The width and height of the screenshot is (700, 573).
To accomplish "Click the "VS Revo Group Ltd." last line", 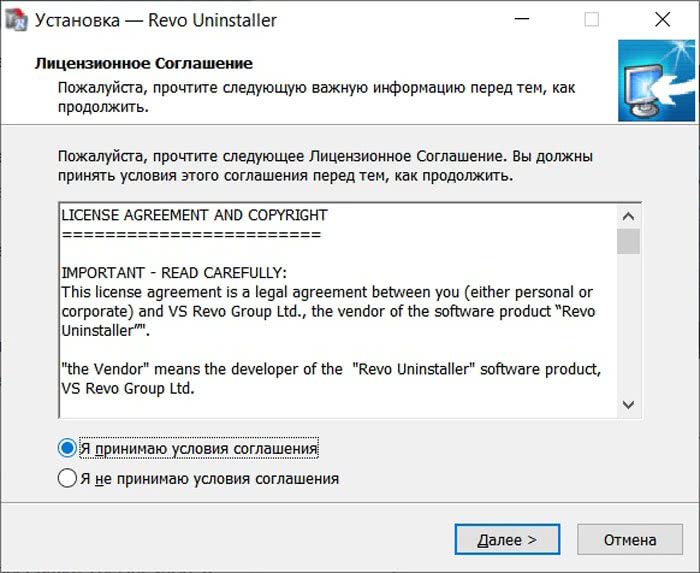I will (128, 388).
